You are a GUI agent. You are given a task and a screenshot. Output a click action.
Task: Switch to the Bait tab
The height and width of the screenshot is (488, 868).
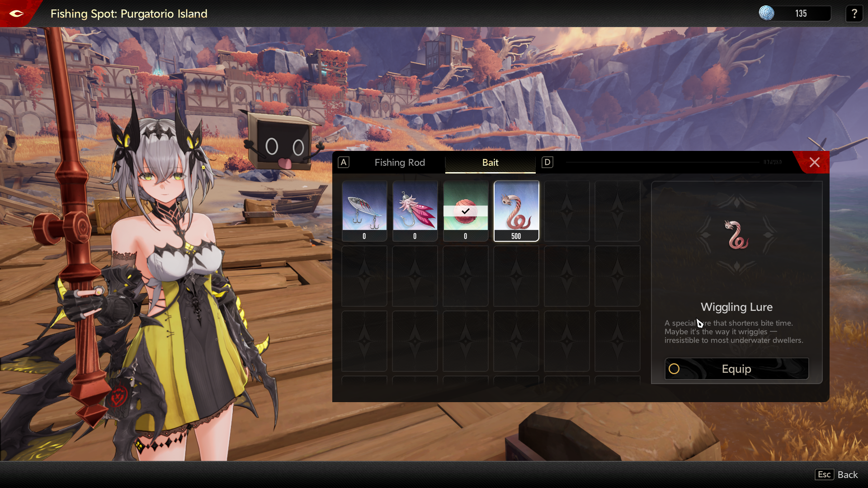pos(490,163)
